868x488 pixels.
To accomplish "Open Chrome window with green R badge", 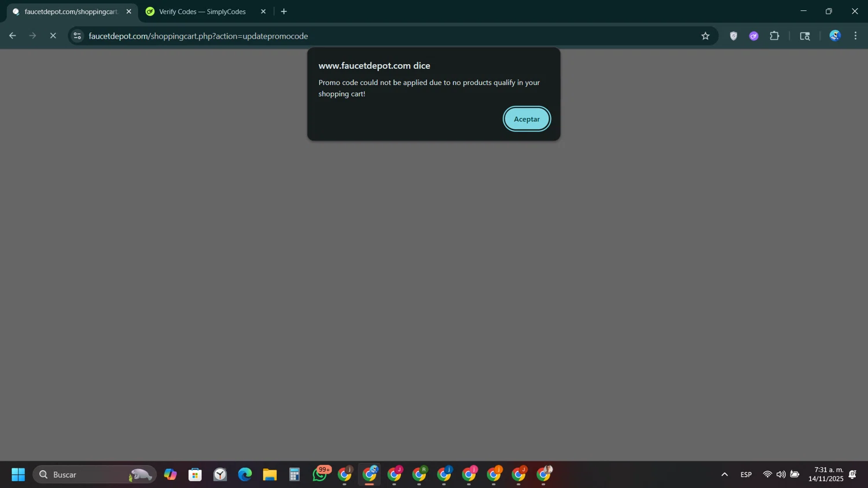I will click(420, 475).
